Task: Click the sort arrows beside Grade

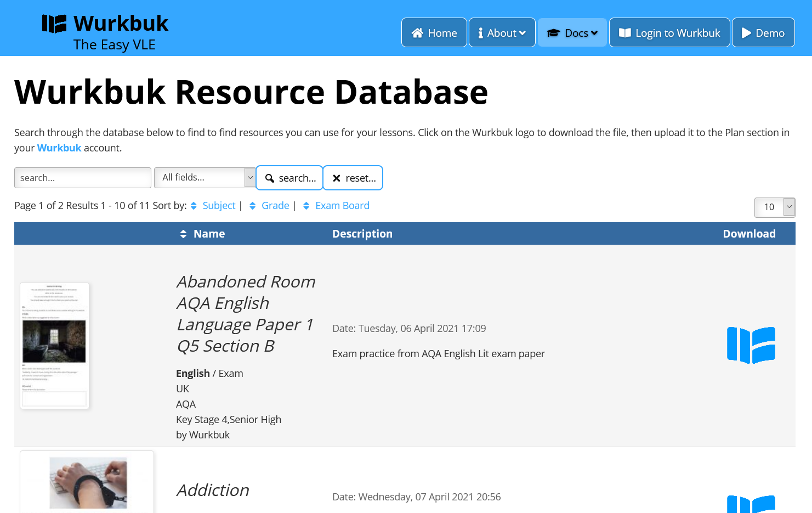Action: 252,205
